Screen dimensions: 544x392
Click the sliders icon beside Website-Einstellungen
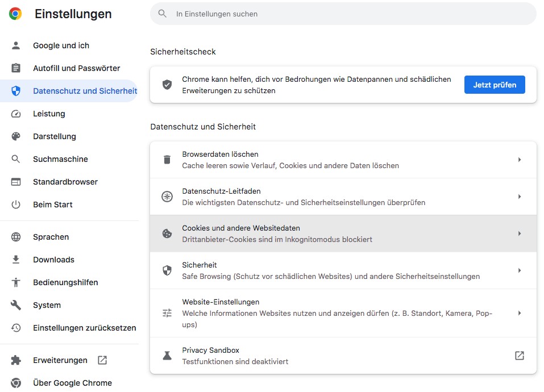pos(167,313)
